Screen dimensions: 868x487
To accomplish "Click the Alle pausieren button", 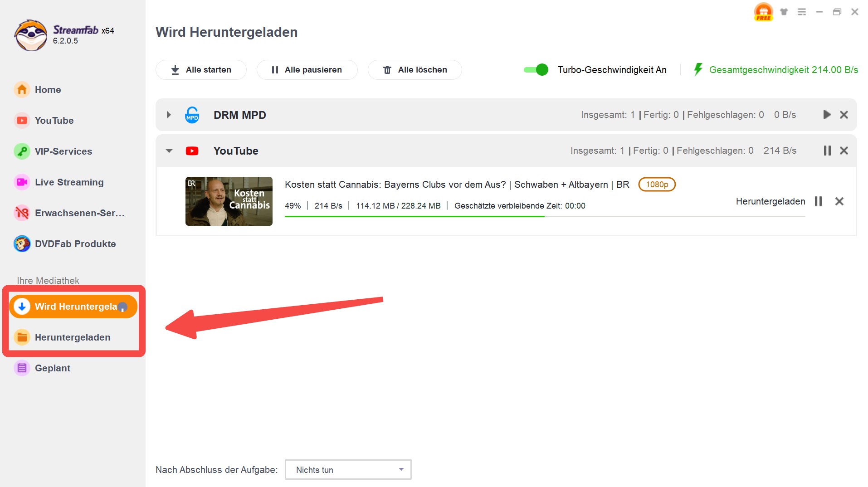I will point(307,70).
